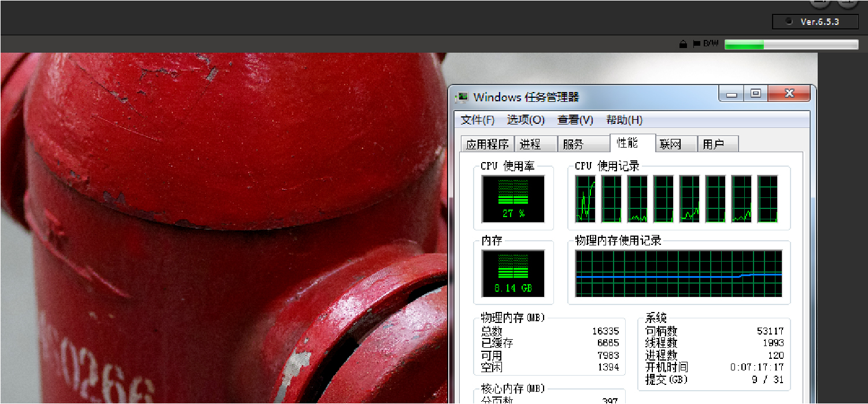Click the first CPU history graph

point(585,199)
